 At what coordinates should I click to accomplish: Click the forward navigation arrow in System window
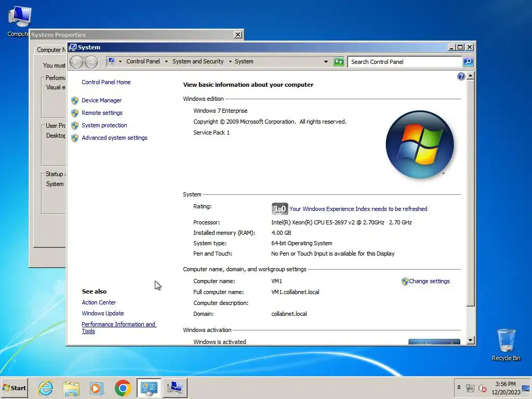(x=91, y=62)
